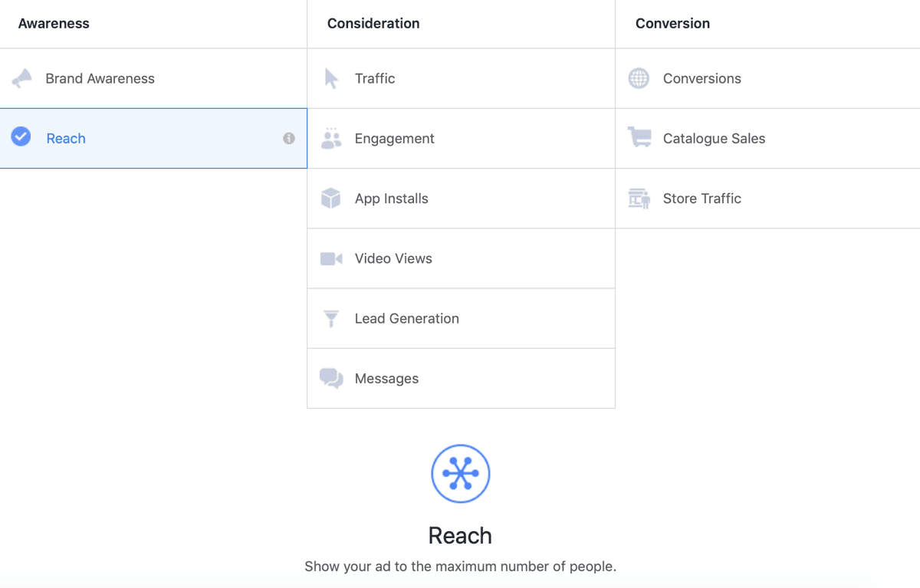Image resolution: width=920 pixels, height=588 pixels.
Task: Click the Lead Generation funnel icon
Action: click(x=331, y=319)
